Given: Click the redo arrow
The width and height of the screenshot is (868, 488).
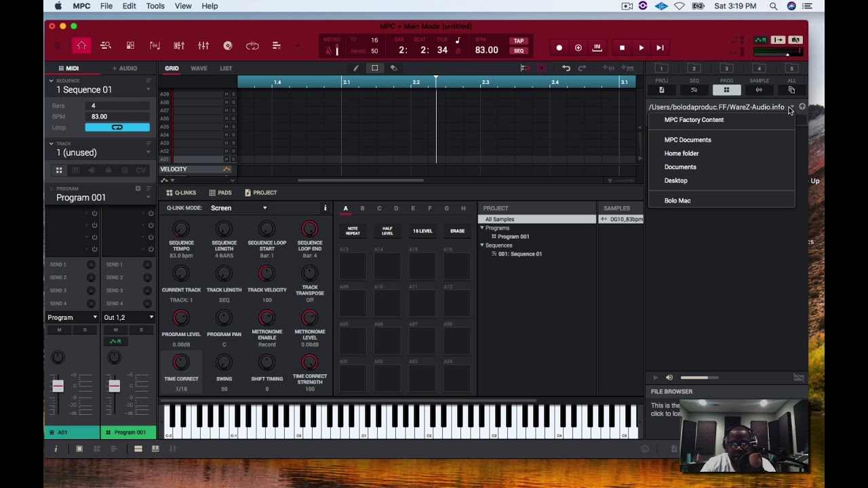Looking at the screenshot, I should pyautogui.click(x=582, y=68).
